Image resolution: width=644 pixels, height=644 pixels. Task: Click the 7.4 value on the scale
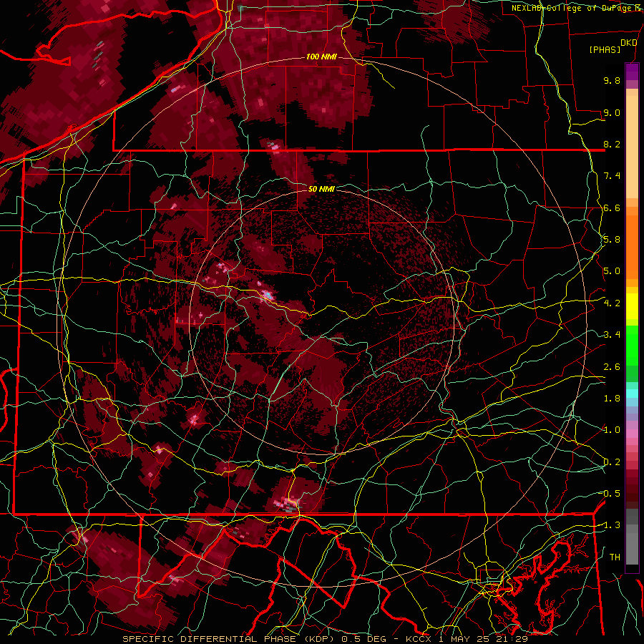612,176
